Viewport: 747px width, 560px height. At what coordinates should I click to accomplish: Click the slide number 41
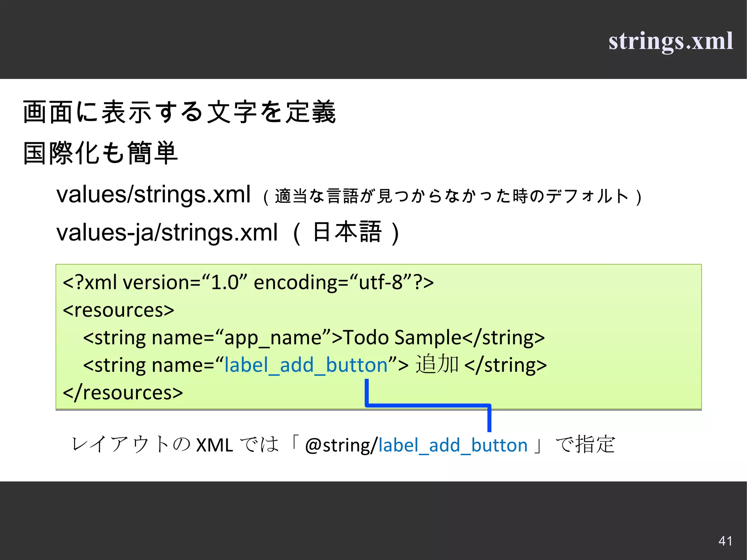(x=725, y=541)
